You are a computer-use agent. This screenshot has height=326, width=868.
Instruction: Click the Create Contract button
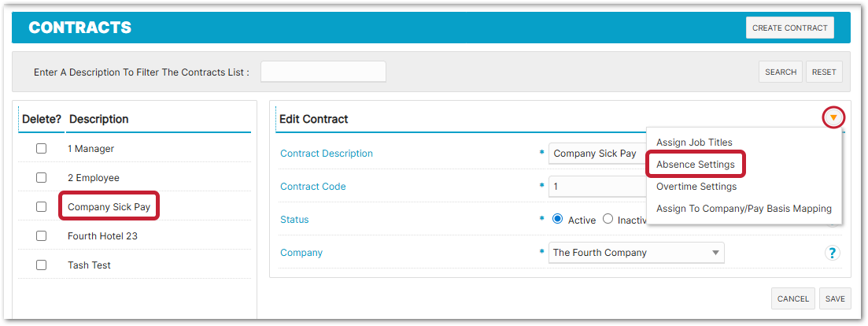click(x=789, y=28)
